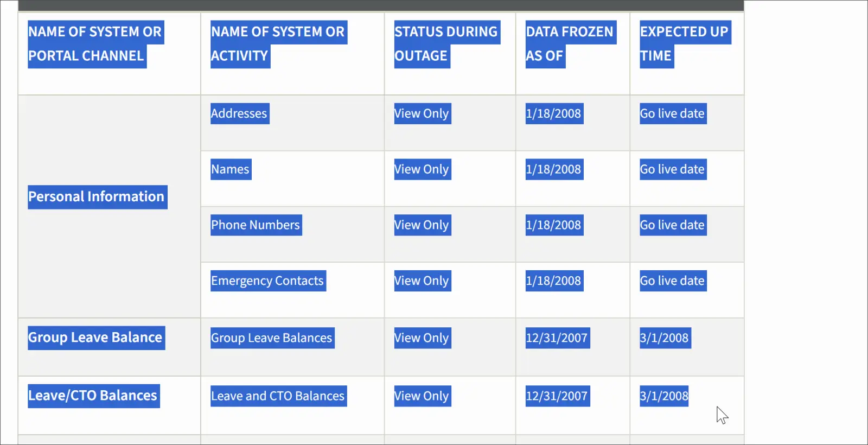Viewport: 868px width, 445px height.
Task: Select "View Only" in the Phone Numbers row
Action: [x=422, y=225]
